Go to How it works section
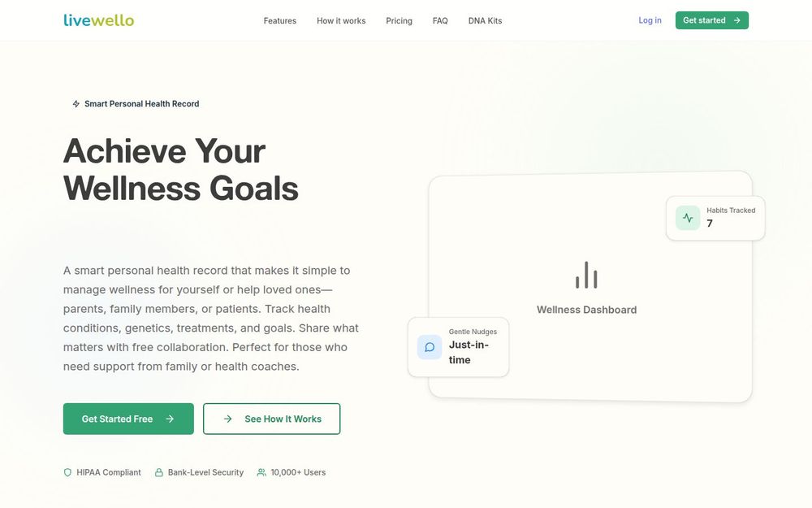 click(341, 21)
